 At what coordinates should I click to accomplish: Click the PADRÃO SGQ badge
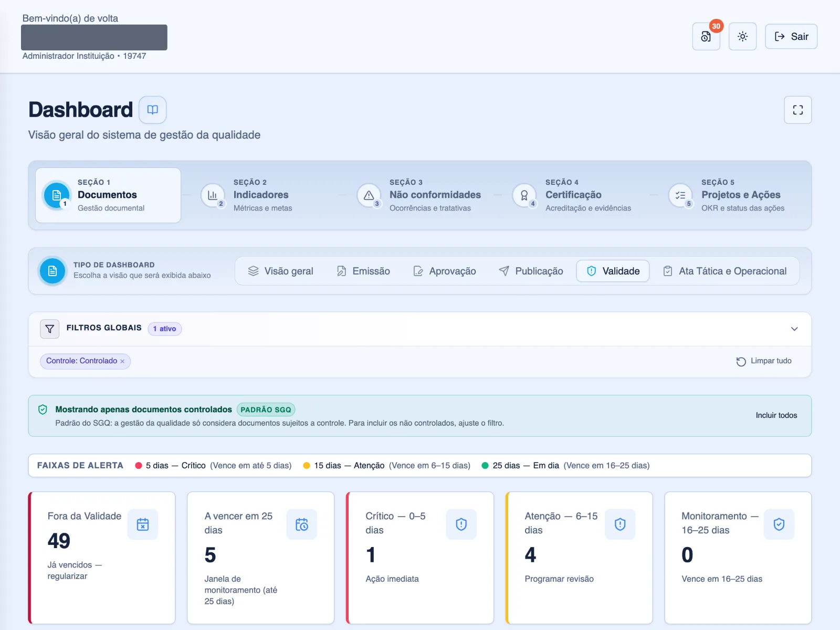coord(266,409)
